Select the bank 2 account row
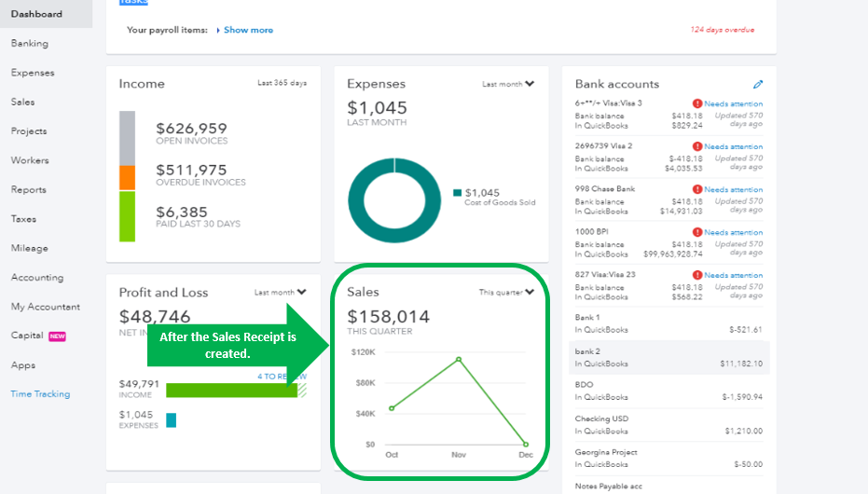 click(x=668, y=357)
